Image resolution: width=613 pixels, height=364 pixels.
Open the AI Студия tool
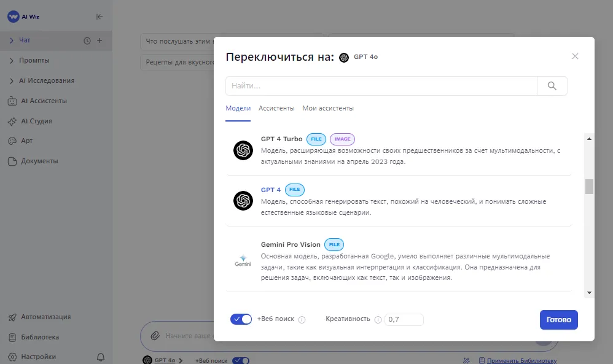tap(35, 121)
